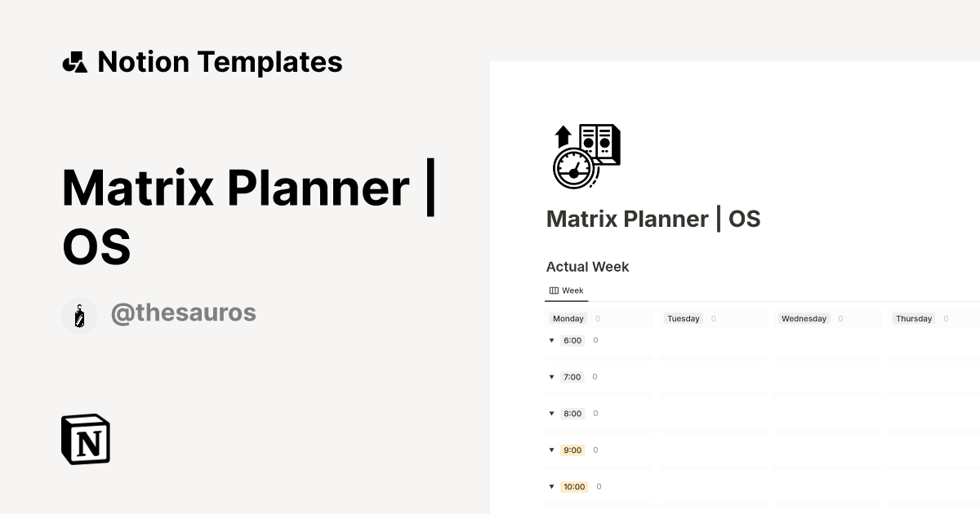Select the Tuesday column header
Viewport: 980px width, 514px height.
click(684, 318)
